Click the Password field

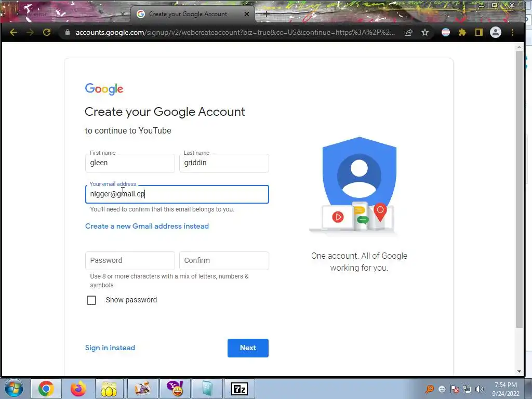(x=130, y=261)
